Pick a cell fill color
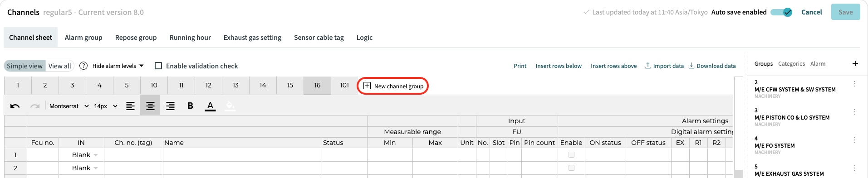868x178 pixels. 230,106
